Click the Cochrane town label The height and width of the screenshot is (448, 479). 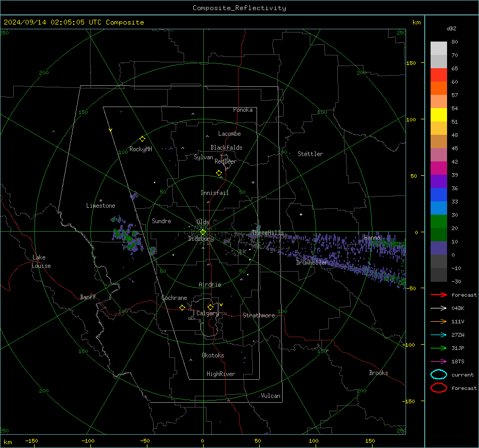[x=174, y=298]
